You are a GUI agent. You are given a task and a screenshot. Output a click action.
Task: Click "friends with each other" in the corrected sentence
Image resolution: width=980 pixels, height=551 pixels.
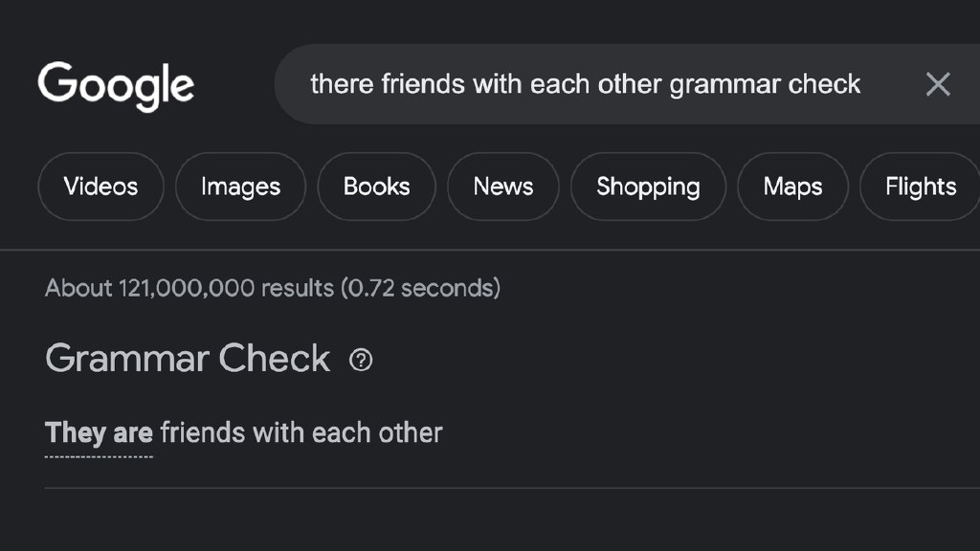click(x=301, y=433)
